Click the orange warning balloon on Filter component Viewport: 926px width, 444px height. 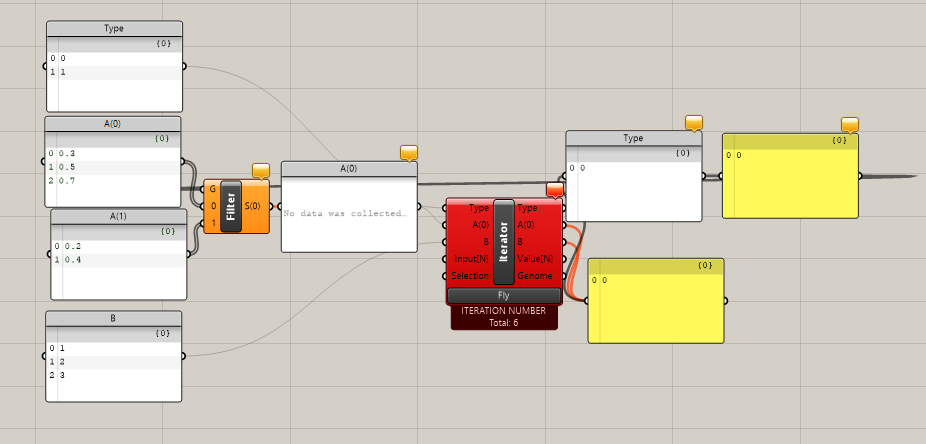(261, 171)
